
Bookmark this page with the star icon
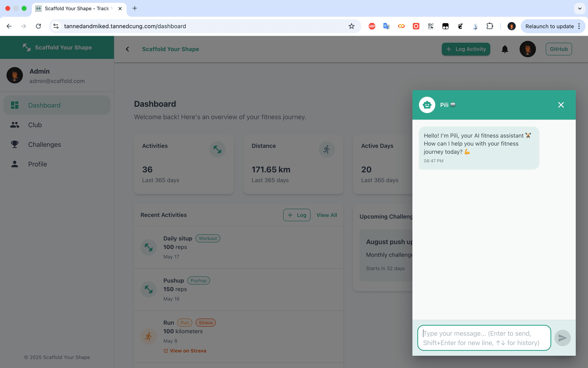351,26
